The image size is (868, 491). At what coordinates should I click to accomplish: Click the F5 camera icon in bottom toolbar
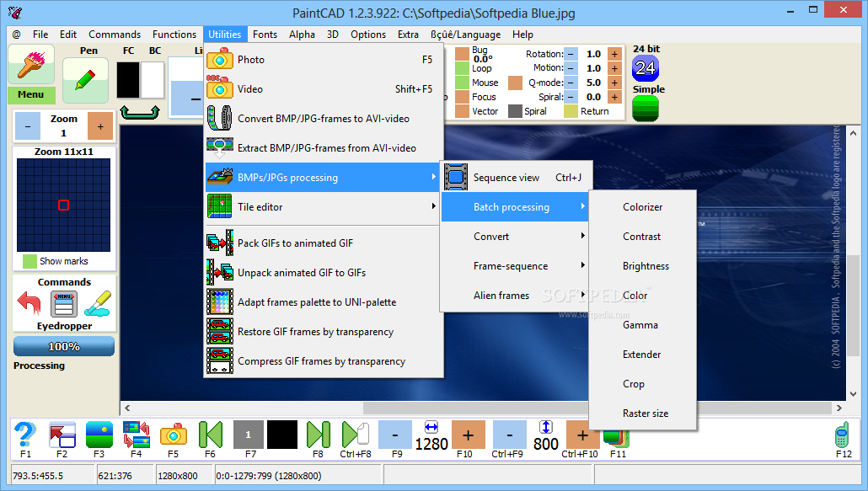click(x=174, y=434)
